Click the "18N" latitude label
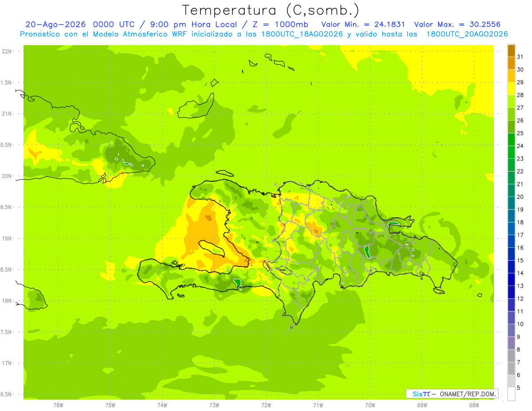Viewport: 532px width, 411px height. click(x=6, y=301)
